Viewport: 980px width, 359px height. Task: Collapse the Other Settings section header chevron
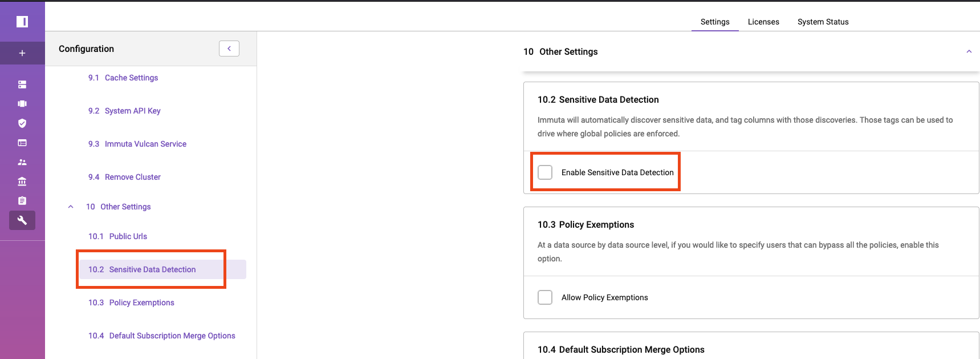pos(969,51)
